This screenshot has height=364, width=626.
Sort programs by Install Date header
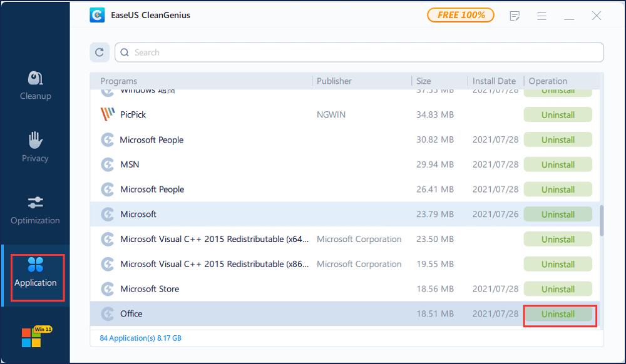tap(494, 81)
